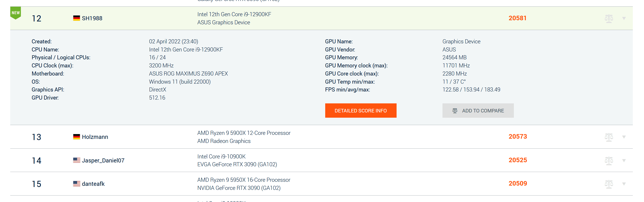Click rank number 12
This screenshot has height=202, width=644.
(x=36, y=19)
